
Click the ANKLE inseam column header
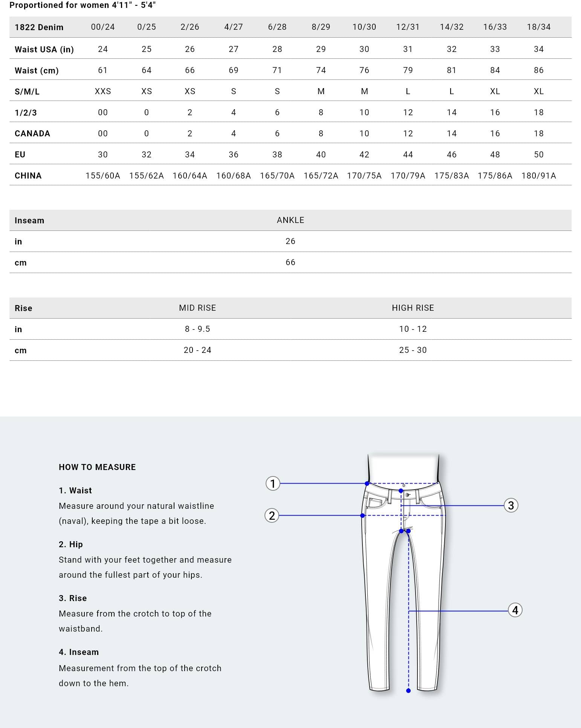pos(290,220)
